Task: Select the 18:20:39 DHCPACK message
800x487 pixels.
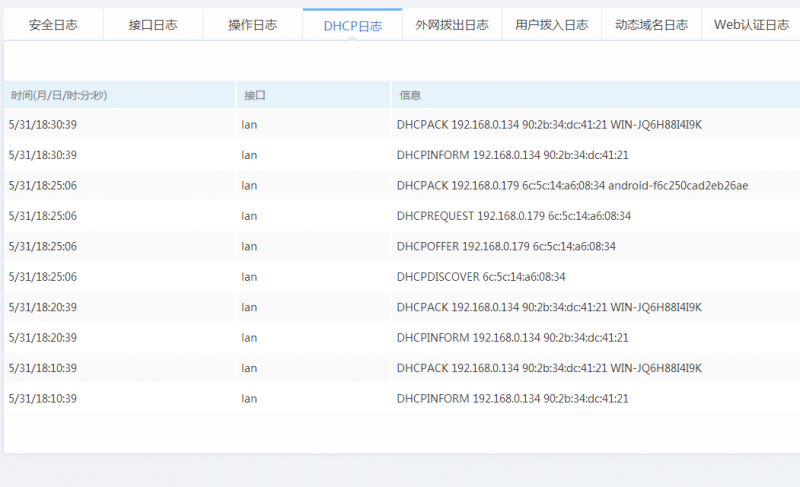Action: click(x=549, y=307)
